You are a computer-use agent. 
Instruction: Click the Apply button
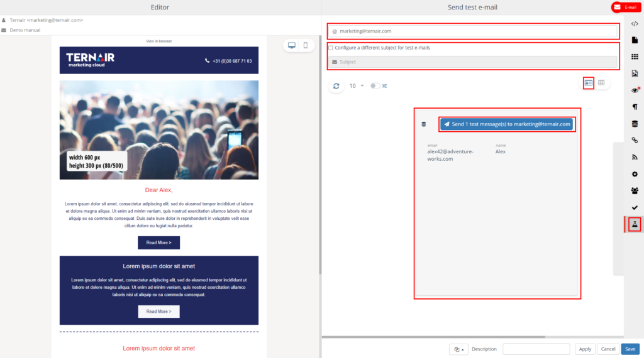(585, 349)
